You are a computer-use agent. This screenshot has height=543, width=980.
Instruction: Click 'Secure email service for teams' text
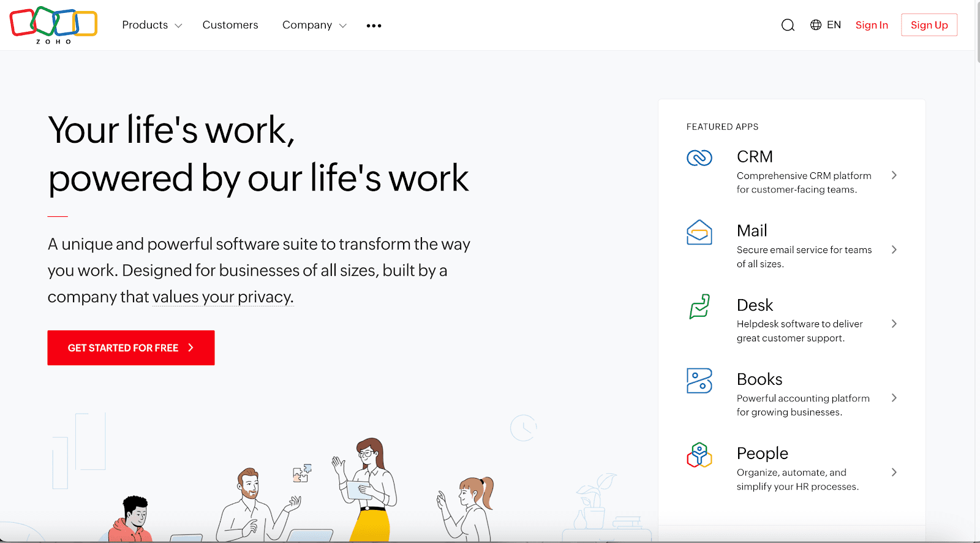pyautogui.click(x=804, y=250)
